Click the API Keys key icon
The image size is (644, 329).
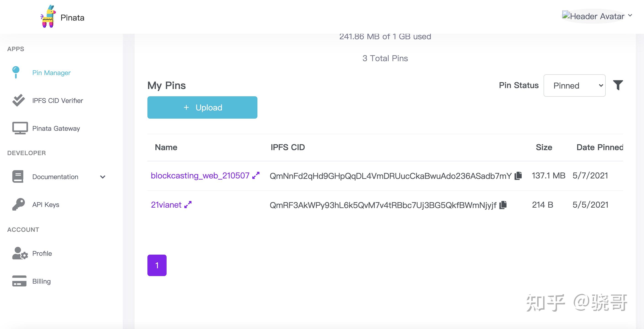(x=18, y=204)
